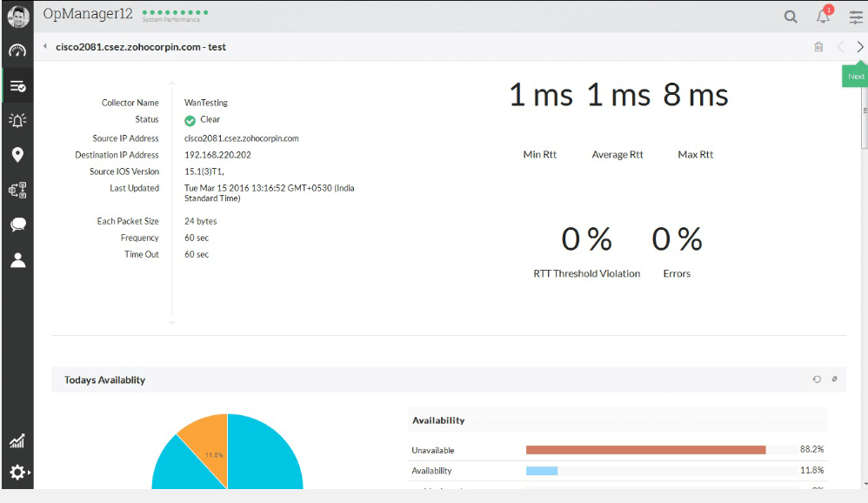
Task: Click the search magnifier icon
Action: click(791, 17)
